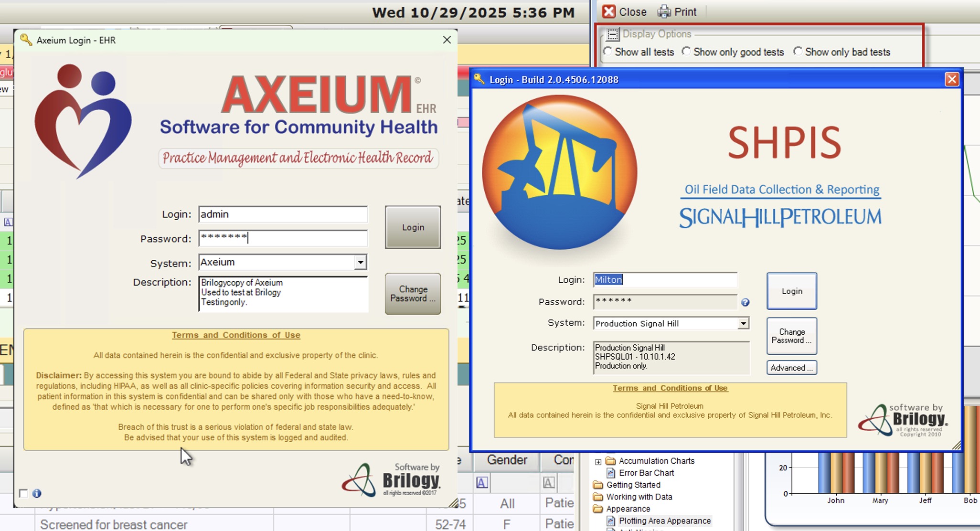980x531 pixels.
Task: Open the info icon in Axeium Login window
Action: 37,493
